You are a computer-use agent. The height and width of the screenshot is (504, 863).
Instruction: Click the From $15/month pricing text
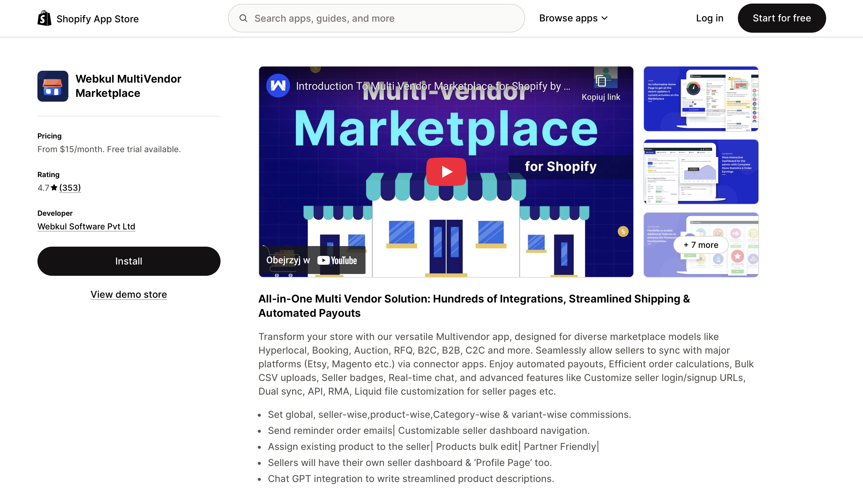(109, 149)
